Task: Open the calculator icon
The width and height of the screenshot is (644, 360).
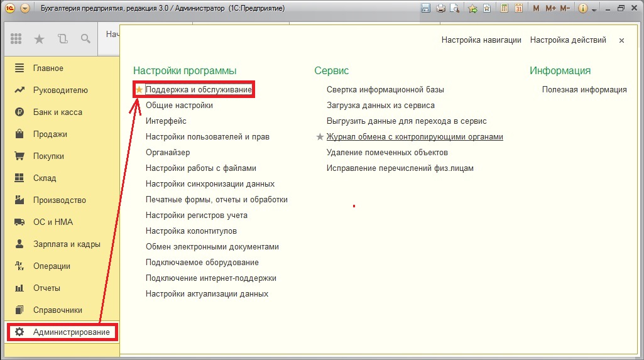Action: point(504,8)
